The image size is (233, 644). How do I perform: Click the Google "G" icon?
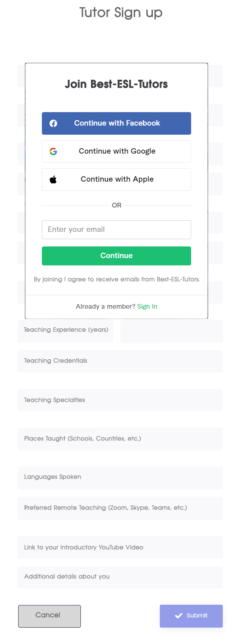(x=54, y=151)
